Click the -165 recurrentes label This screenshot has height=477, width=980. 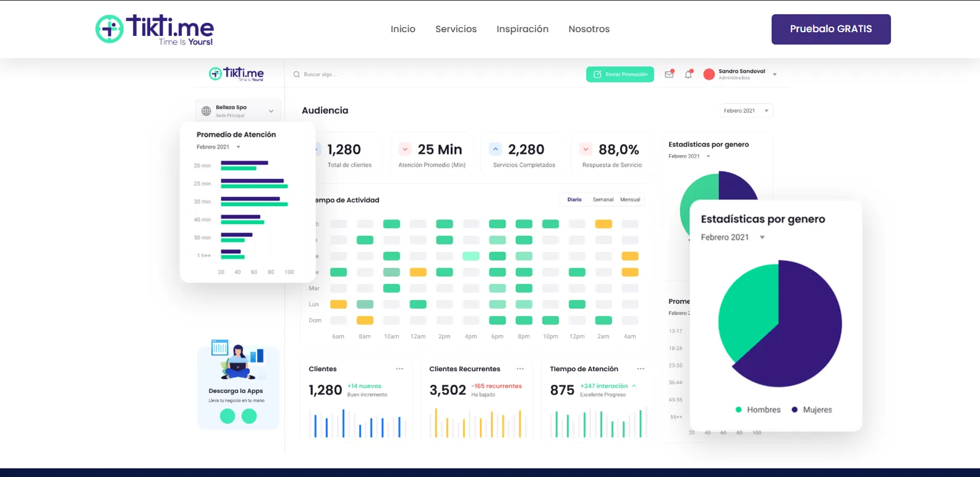point(496,386)
